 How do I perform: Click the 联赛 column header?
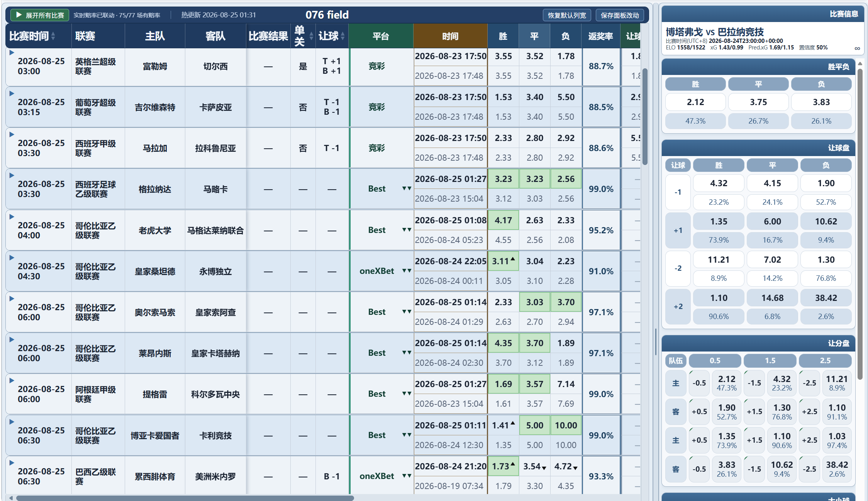click(98, 36)
